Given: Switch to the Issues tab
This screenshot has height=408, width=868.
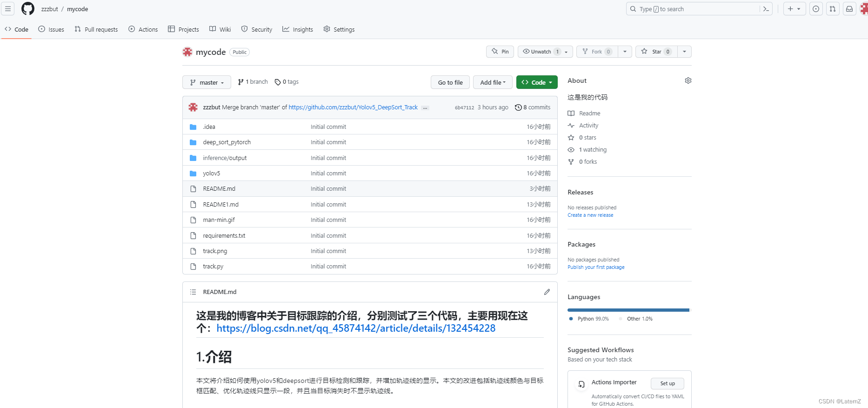Looking at the screenshot, I should pyautogui.click(x=51, y=29).
